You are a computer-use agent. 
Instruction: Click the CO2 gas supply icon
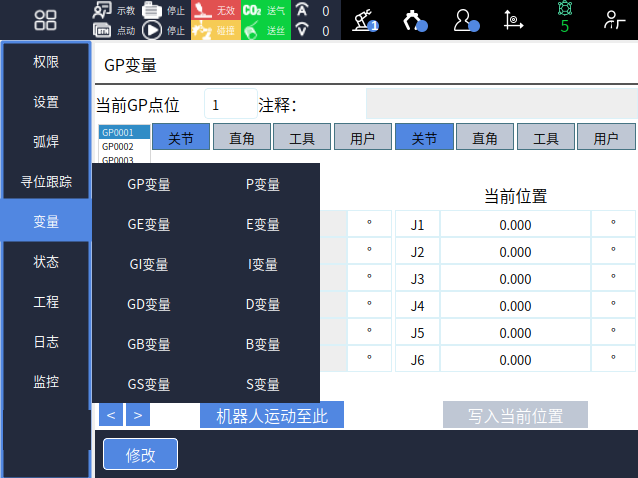point(251,10)
